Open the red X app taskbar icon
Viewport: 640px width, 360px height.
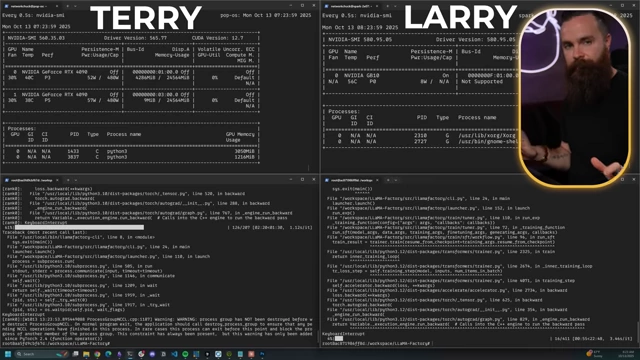pyautogui.click(x=251, y=354)
